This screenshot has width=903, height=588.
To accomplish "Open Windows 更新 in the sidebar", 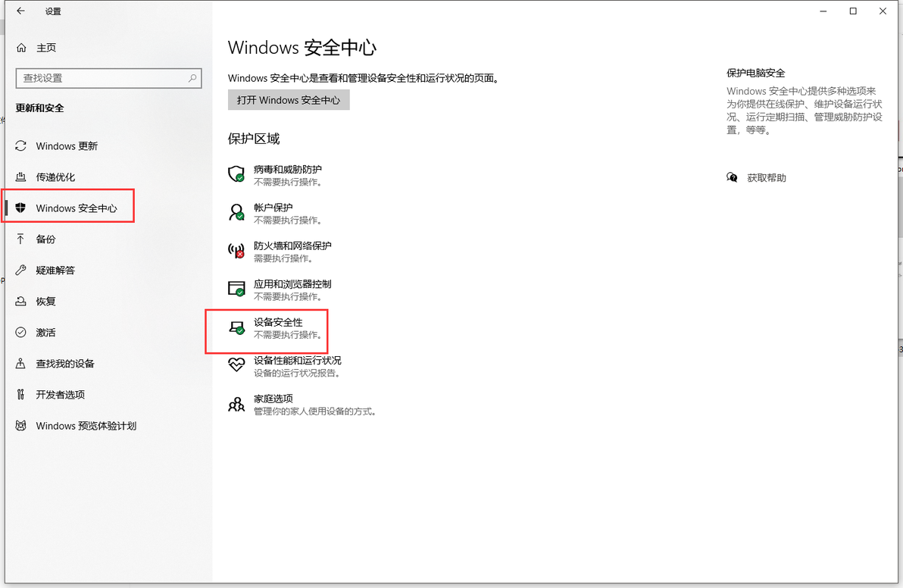I will (67, 146).
